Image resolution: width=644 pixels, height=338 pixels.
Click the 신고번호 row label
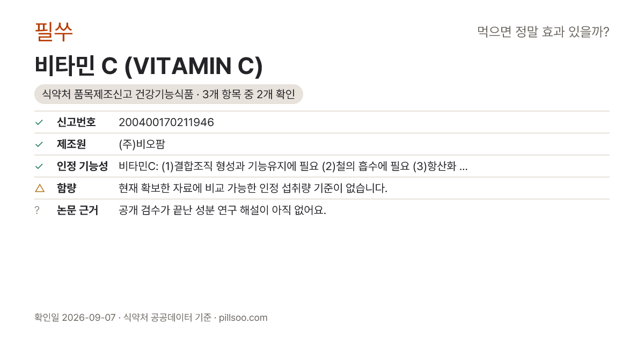[x=76, y=122]
